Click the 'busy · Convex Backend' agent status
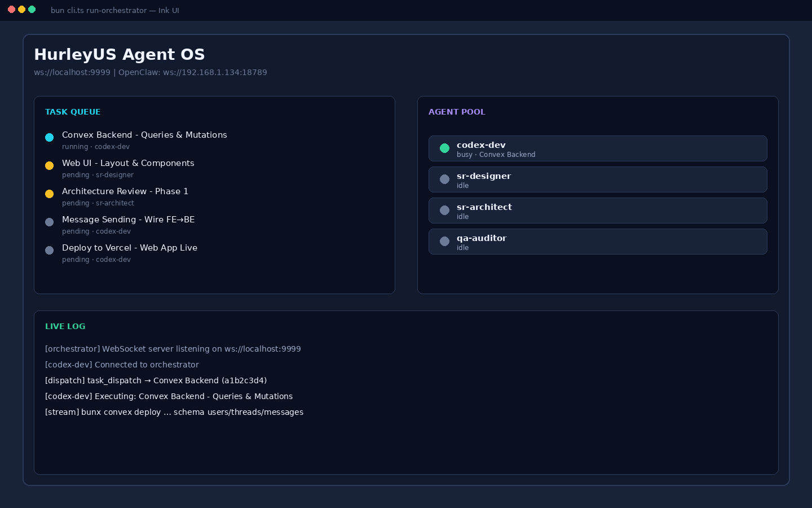Screen dimensions: 812x508 (x=496, y=155)
